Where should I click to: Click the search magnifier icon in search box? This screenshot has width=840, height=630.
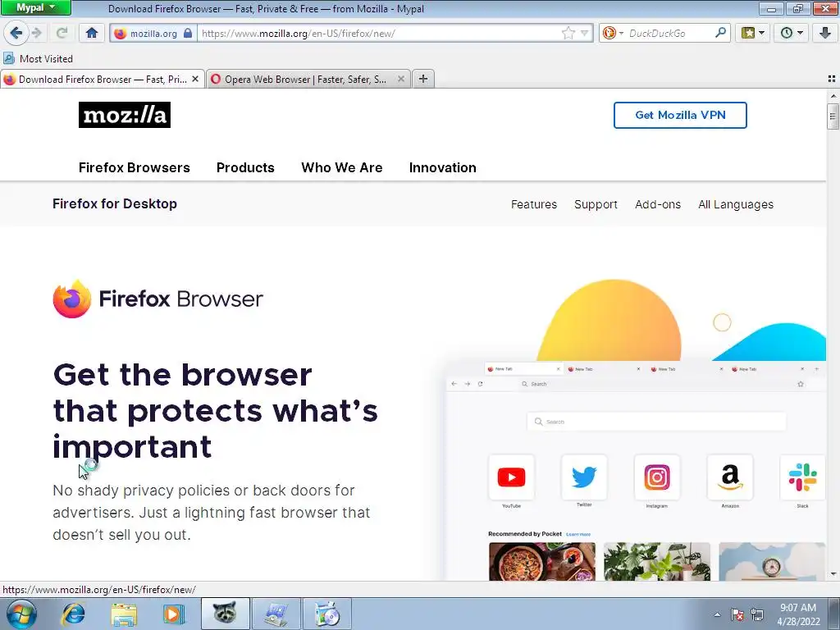coord(720,33)
